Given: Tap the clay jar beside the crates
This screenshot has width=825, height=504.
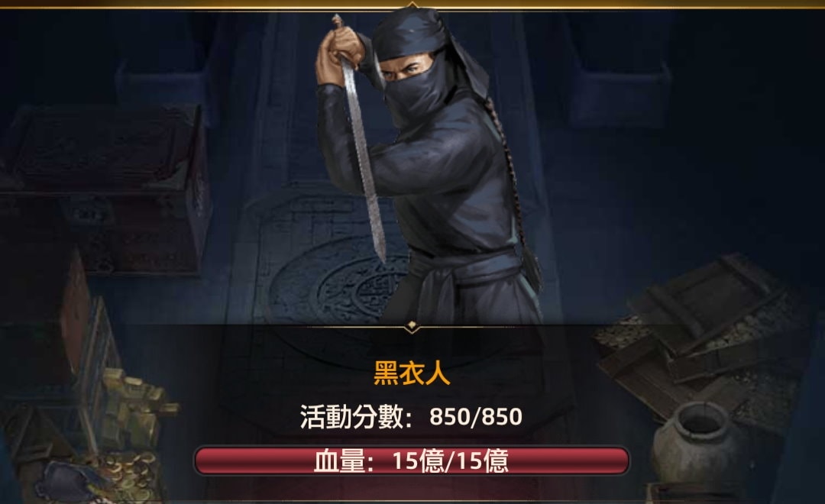Looking at the screenshot, I should 694,441.
